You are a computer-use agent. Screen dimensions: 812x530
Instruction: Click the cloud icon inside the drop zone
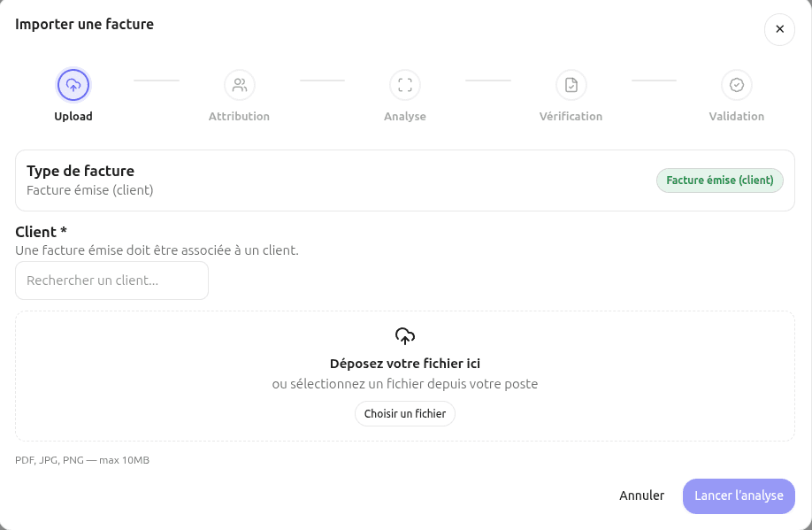point(405,336)
